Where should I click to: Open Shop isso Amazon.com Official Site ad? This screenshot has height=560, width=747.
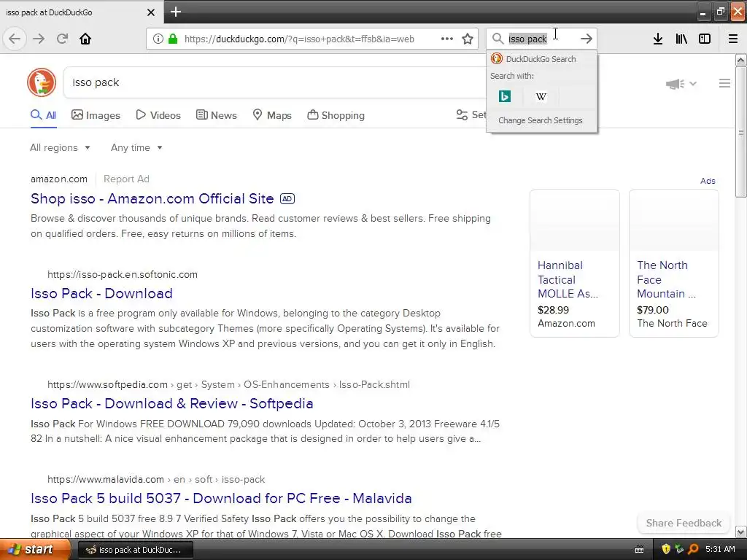(x=152, y=198)
